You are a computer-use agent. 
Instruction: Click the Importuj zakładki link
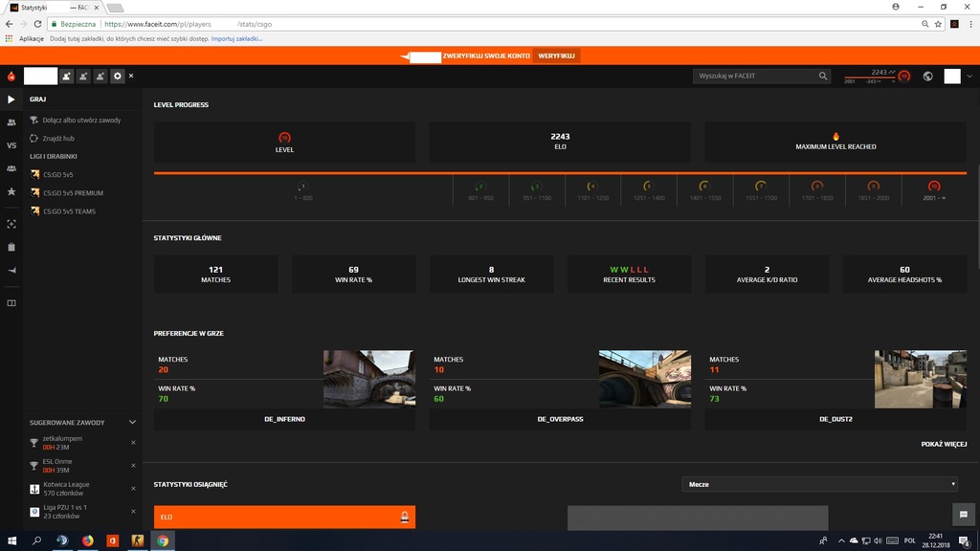pyautogui.click(x=237, y=38)
